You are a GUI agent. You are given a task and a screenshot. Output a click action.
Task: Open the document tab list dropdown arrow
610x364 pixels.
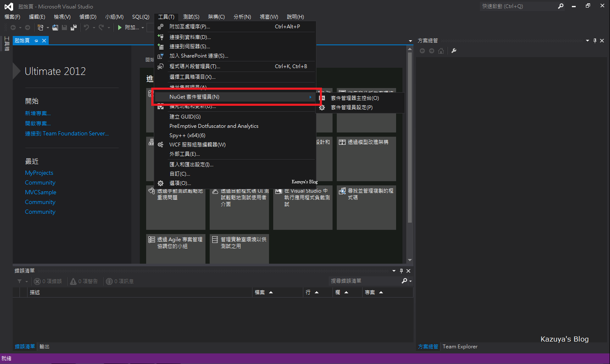point(410,41)
